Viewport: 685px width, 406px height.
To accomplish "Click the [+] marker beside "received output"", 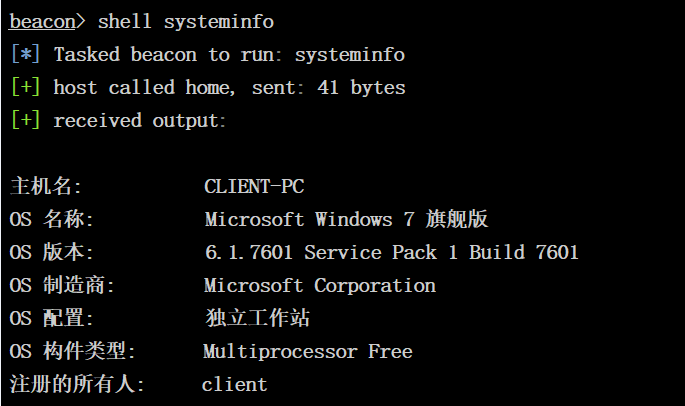I will pyautogui.click(x=26, y=120).
